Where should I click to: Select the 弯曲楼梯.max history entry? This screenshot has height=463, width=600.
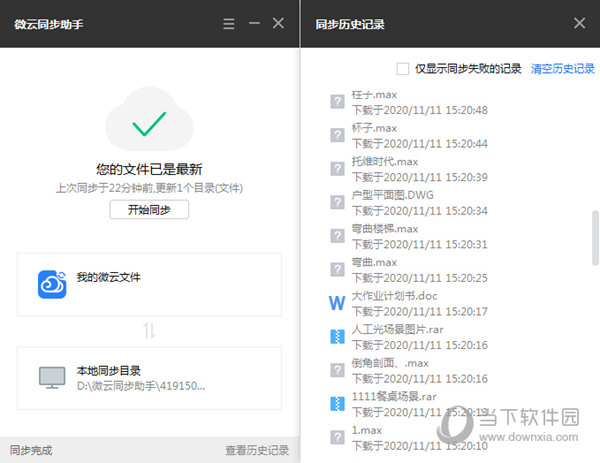tap(408, 236)
